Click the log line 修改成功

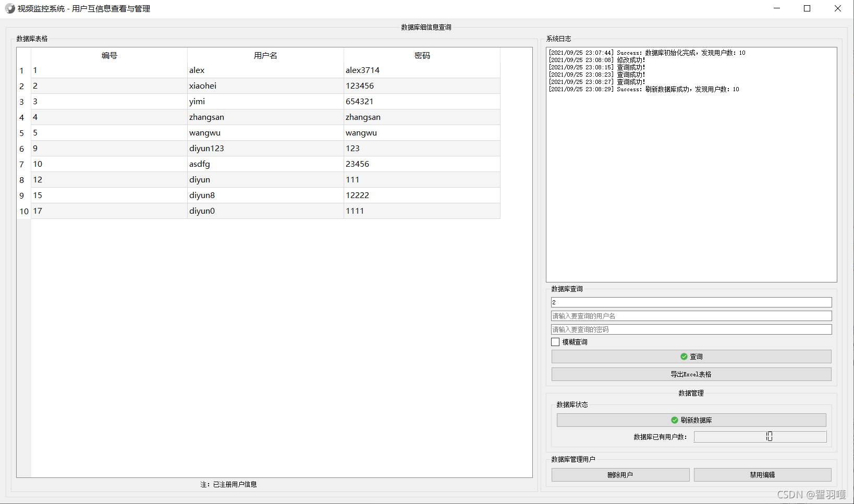coord(597,60)
